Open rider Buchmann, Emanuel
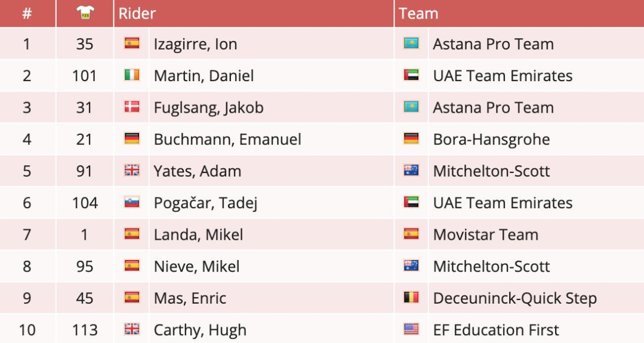The width and height of the screenshot is (644, 343). click(227, 140)
